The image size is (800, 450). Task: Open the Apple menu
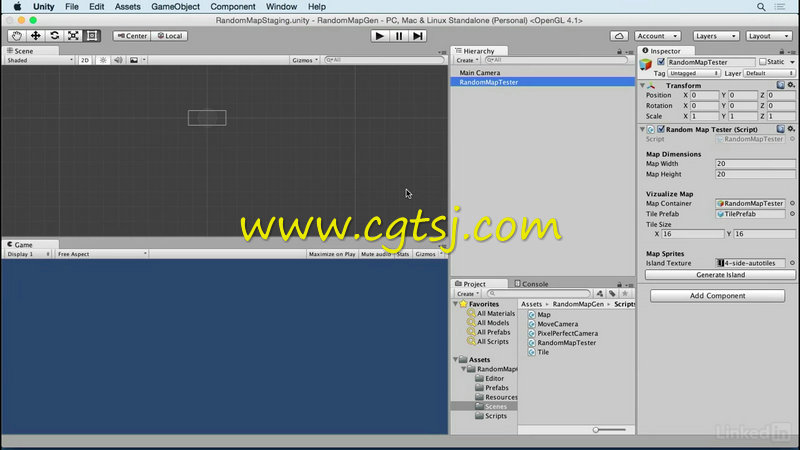pos(17,7)
